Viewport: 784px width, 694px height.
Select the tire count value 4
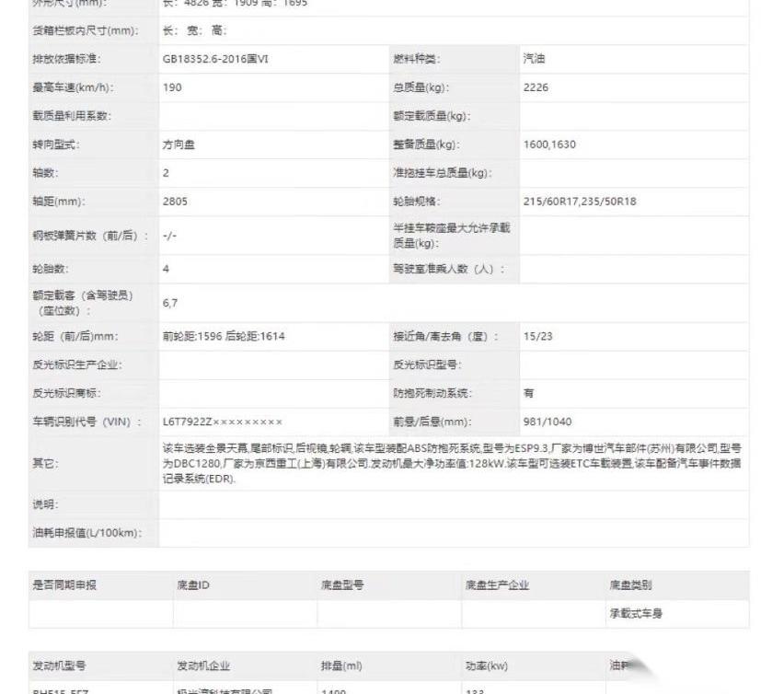pos(166,269)
